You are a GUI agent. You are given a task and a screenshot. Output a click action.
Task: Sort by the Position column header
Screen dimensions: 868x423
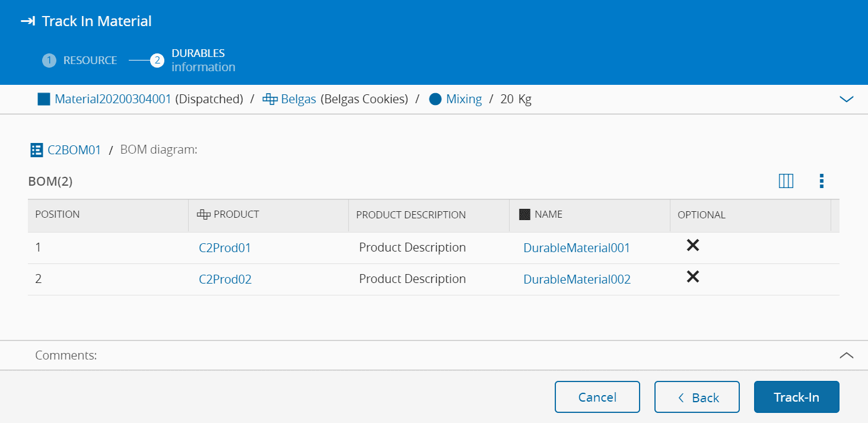coord(58,215)
